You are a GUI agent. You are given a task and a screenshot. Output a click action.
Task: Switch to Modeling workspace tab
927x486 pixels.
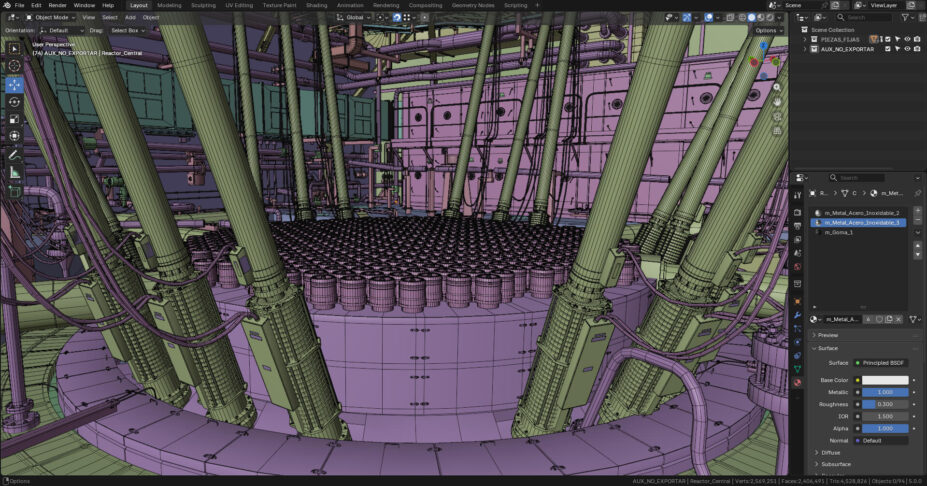point(169,5)
